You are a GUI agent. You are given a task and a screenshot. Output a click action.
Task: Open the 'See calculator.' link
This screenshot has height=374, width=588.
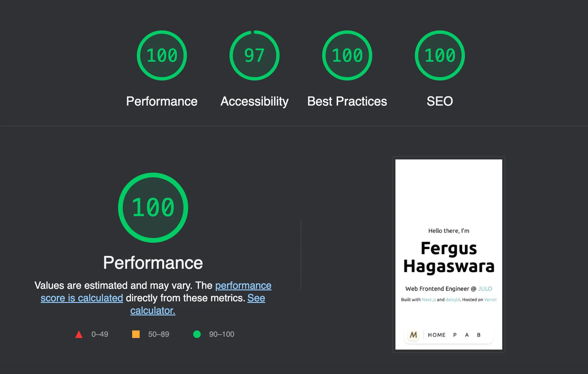(x=153, y=310)
